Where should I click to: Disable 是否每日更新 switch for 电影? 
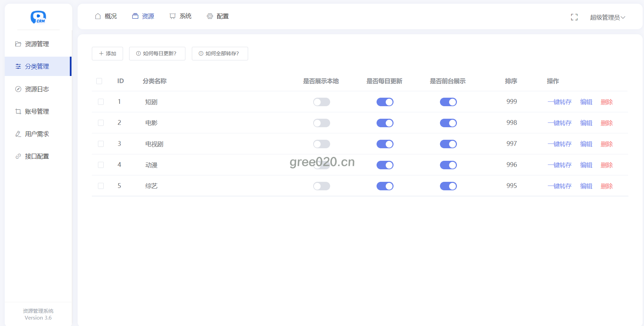click(385, 123)
